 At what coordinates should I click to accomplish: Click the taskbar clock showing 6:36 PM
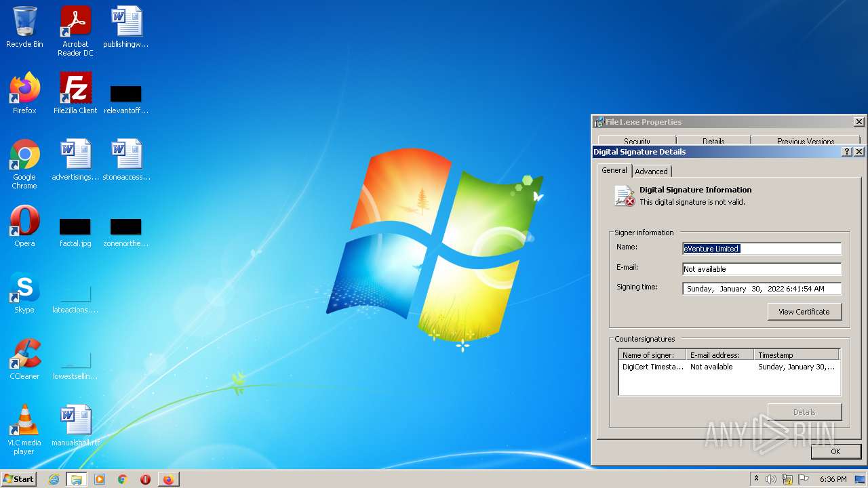pos(833,479)
